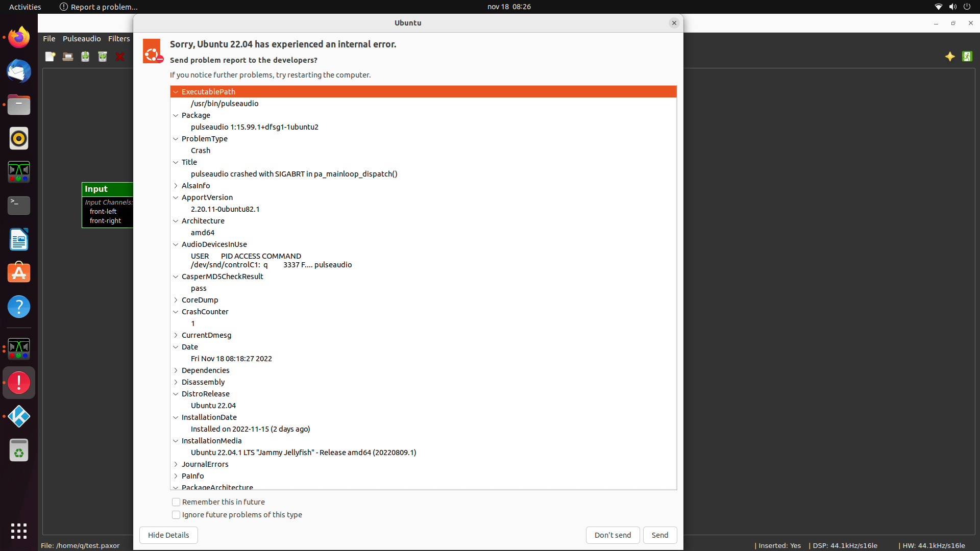Open the clock showing nov 18 08:26

point(509,7)
